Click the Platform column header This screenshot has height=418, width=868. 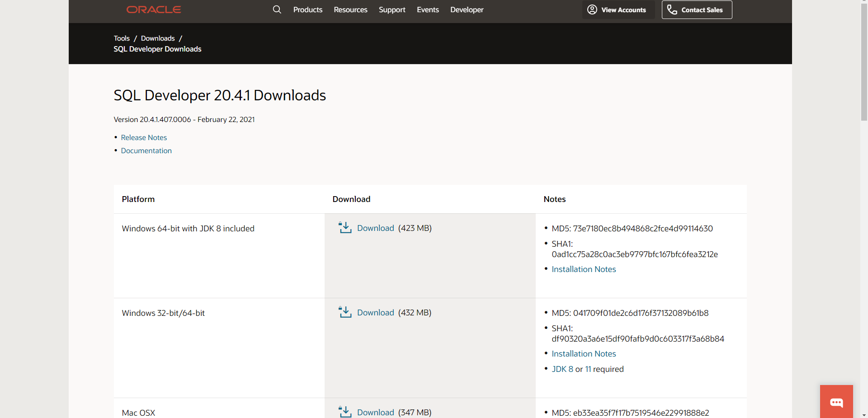click(x=138, y=199)
